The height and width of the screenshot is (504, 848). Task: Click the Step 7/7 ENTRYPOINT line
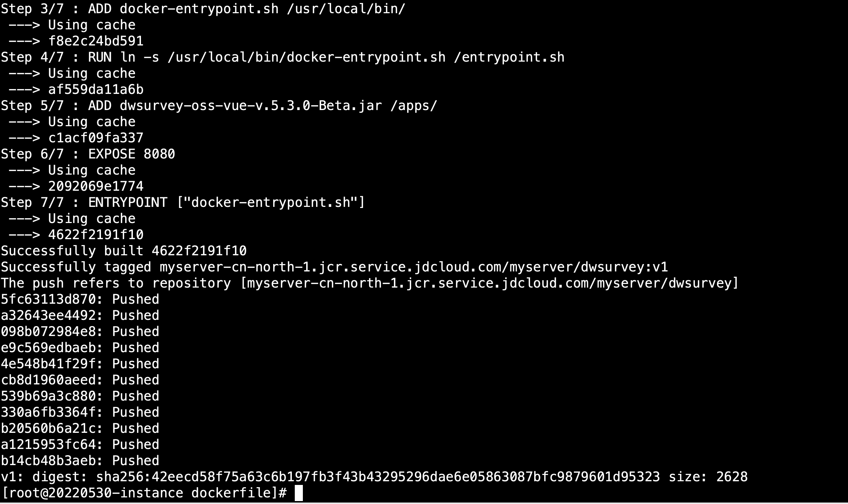[183, 202]
